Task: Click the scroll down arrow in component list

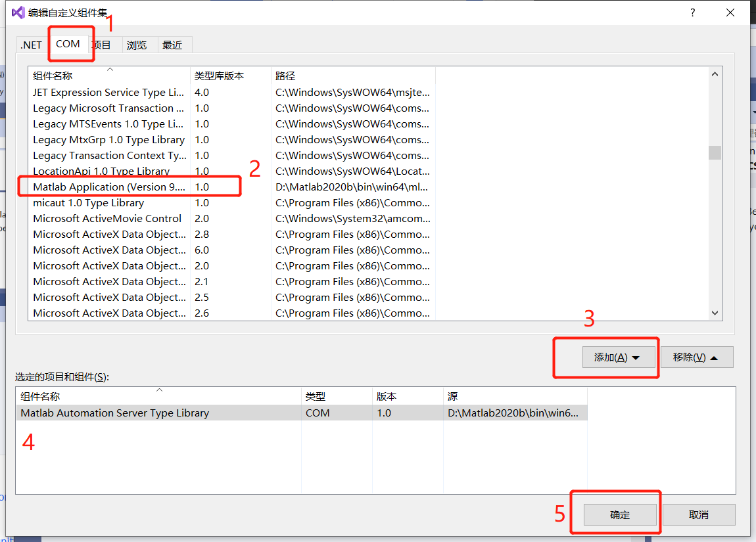Action: tap(715, 313)
